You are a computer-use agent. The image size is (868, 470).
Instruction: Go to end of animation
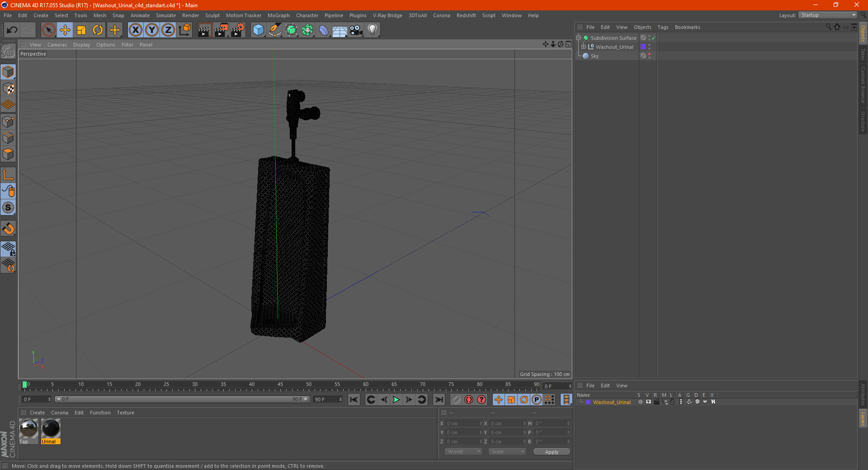tap(439, 399)
